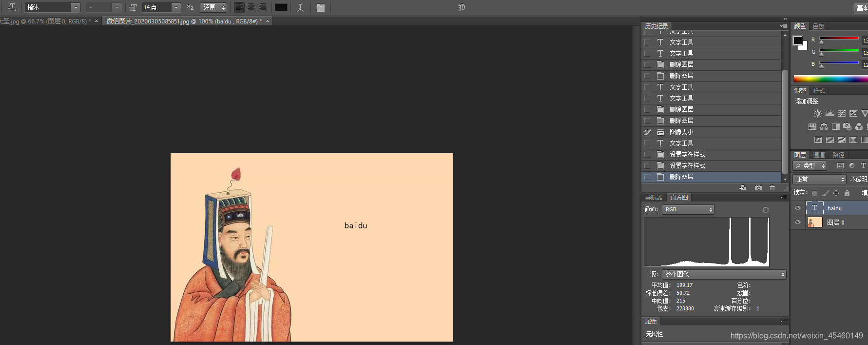This screenshot has height=345, width=868.
Task: Click 图层 0 layer thumbnail
Action: coord(814,223)
